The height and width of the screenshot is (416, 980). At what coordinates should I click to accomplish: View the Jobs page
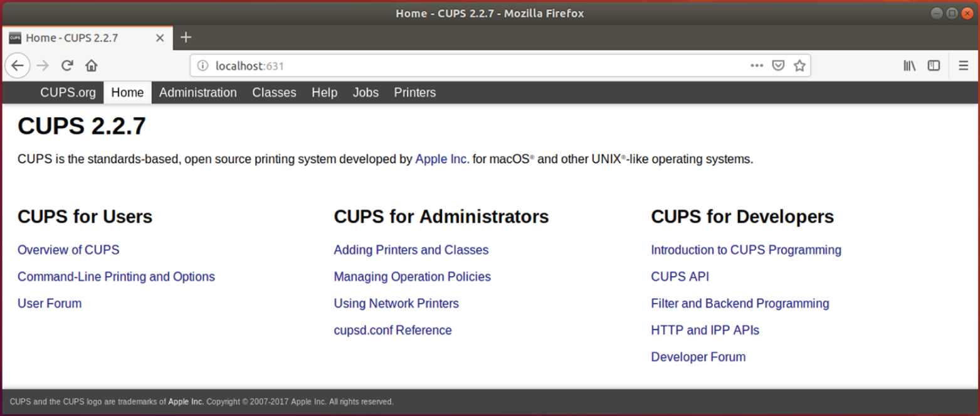coord(366,92)
